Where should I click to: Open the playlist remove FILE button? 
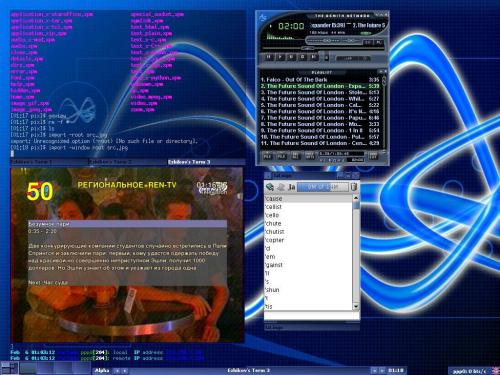tap(282, 156)
